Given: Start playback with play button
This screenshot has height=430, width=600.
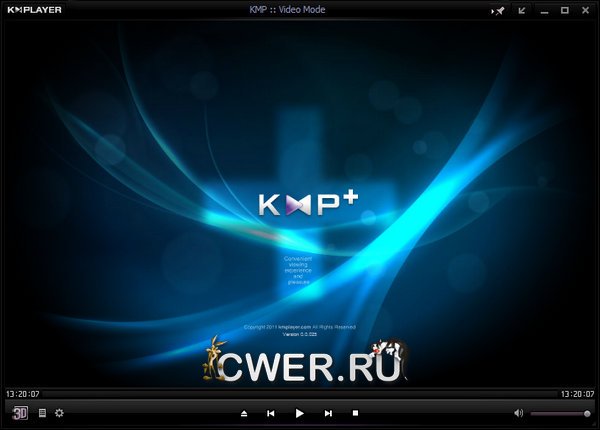Looking at the screenshot, I should tap(300, 413).
